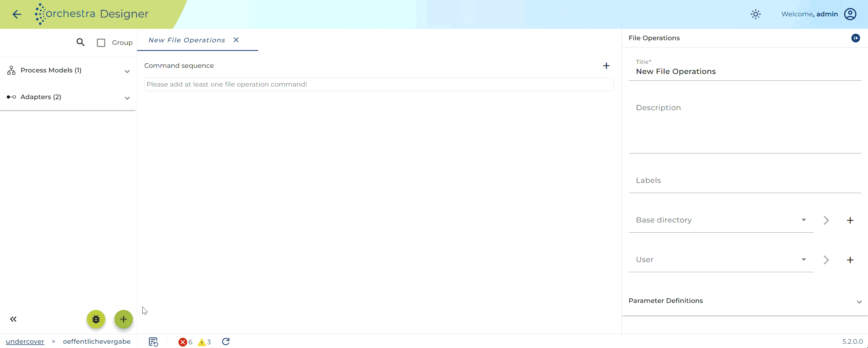Expand the Parameter Definitions section
The image size is (868, 348).
click(745, 301)
